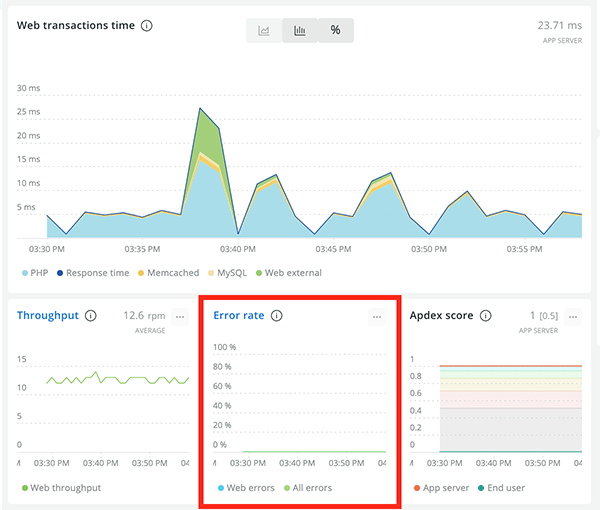Click the 100 % label on Error rate axis
Image resolution: width=600 pixels, height=510 pixels.
pos(225,347)
